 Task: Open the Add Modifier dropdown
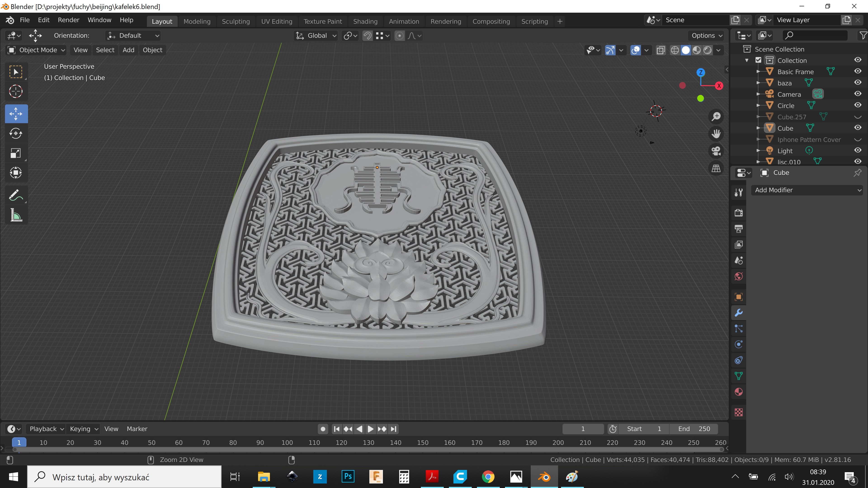click(807, 190)
